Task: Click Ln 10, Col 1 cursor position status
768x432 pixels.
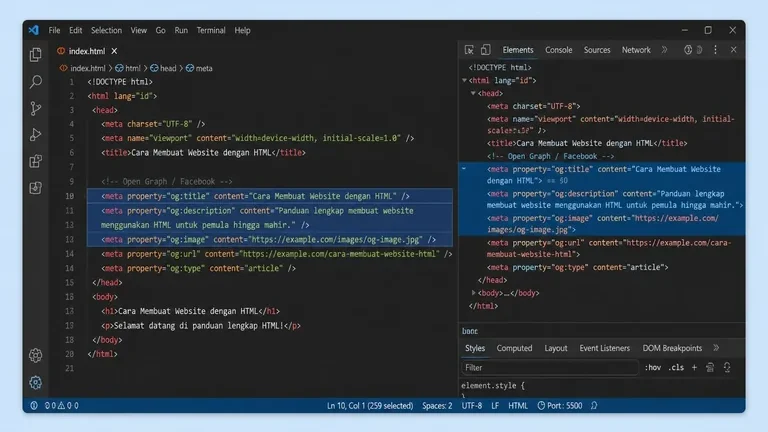Action: pos(370,406)
